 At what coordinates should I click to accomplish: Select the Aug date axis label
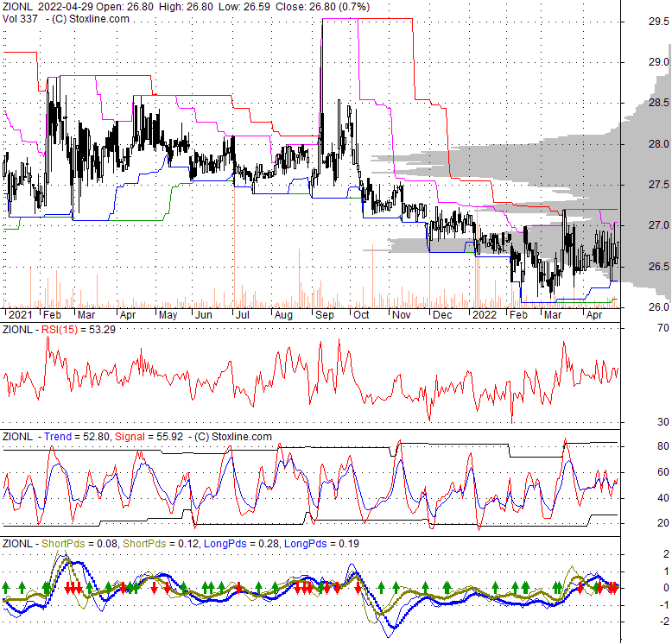point(283,315)
